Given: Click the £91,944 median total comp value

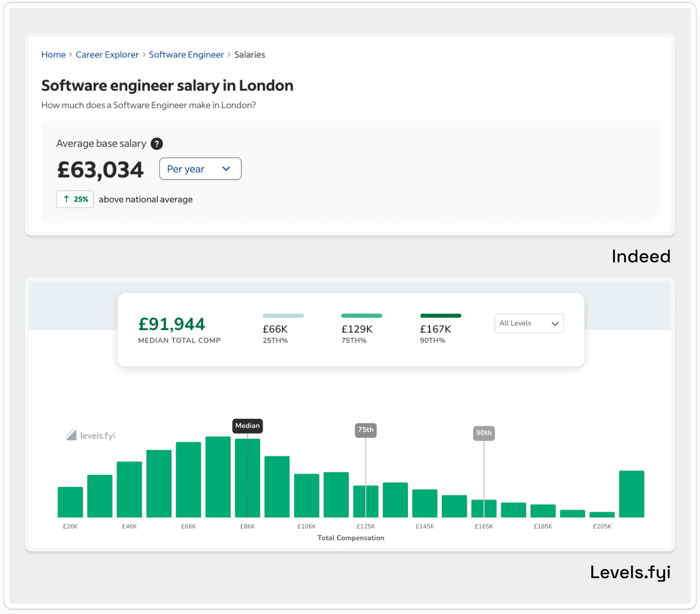Looking at the screenshot, I should pos(172,324).
